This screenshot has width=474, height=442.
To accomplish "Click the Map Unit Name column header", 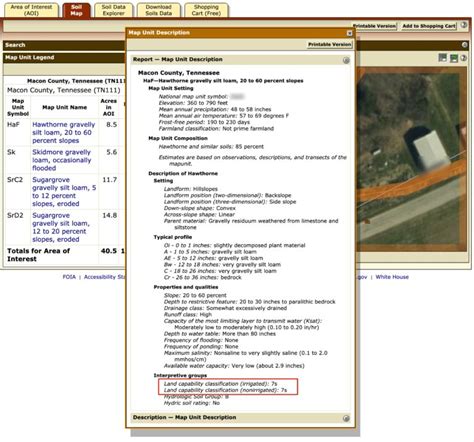I will (65, 107).
